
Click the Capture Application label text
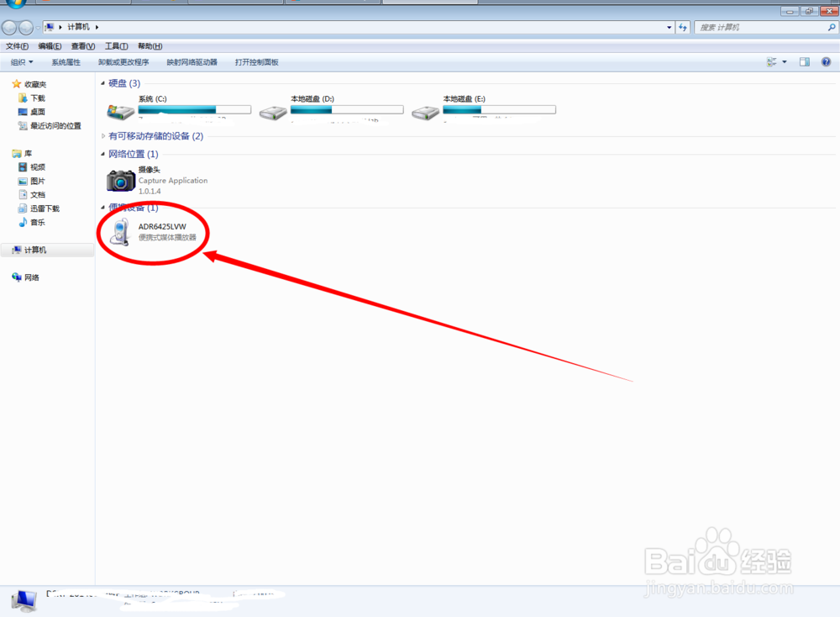point(173,181)
